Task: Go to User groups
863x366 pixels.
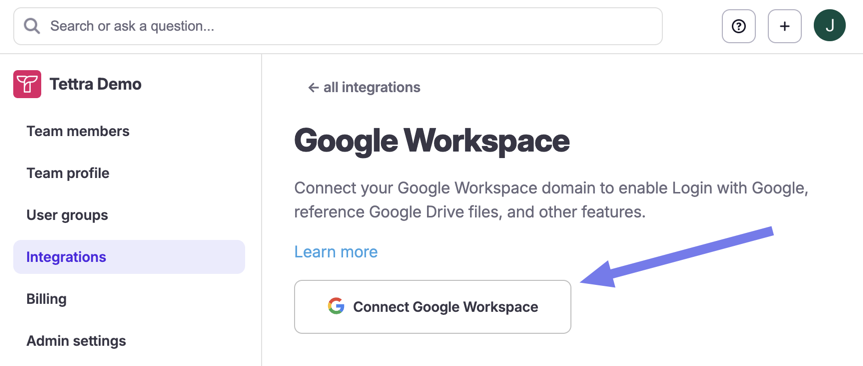Action: (67, 215)
